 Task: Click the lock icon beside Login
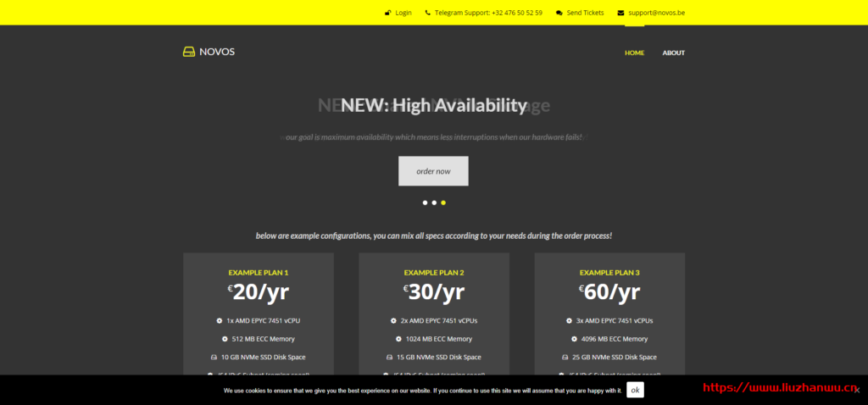pyautogui.click(x=388, y=13)
